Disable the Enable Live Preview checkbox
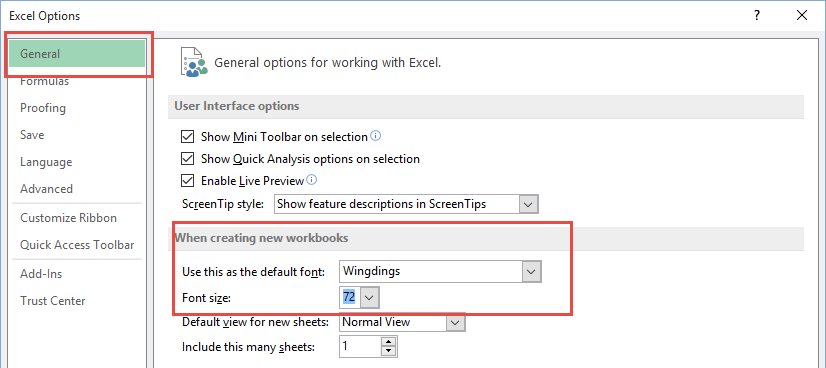 pyautogui.click(x=188, y=181)
